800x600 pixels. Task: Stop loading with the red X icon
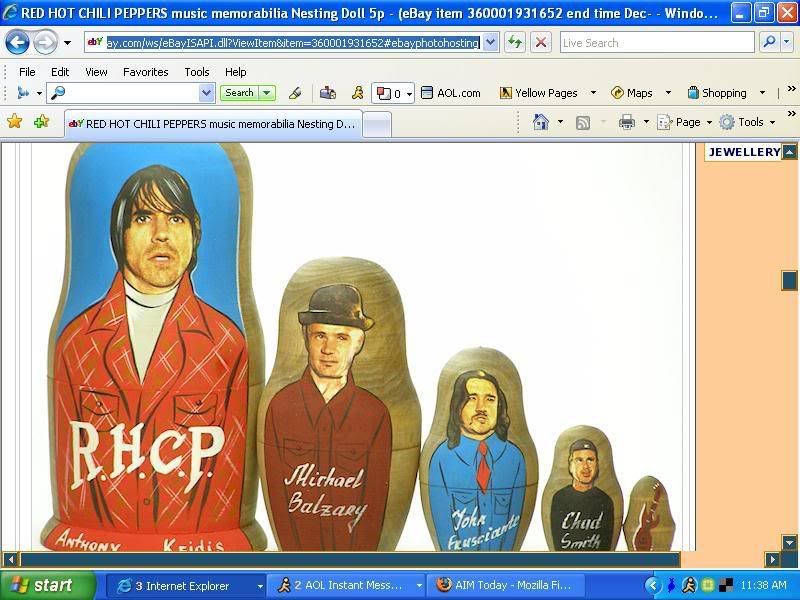541,43
